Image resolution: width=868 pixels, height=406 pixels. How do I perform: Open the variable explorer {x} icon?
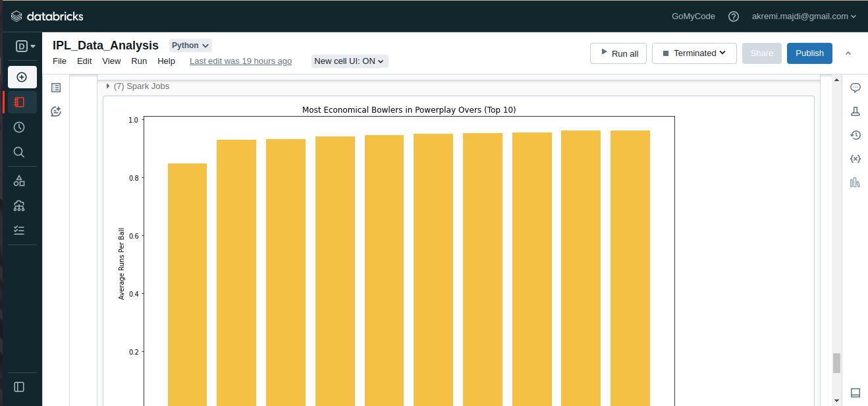tap(855, 159)
